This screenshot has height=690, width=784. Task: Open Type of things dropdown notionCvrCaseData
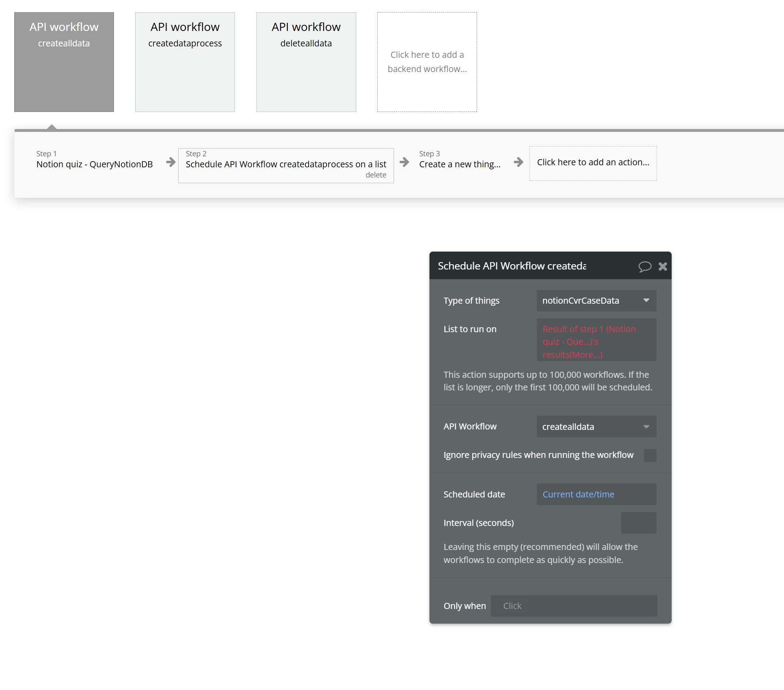coord(596,300)
